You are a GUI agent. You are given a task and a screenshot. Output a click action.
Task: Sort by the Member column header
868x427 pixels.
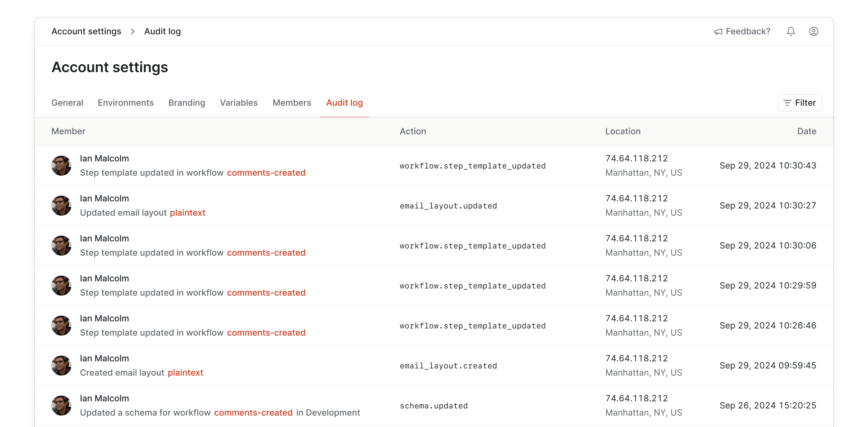(68, 131)
